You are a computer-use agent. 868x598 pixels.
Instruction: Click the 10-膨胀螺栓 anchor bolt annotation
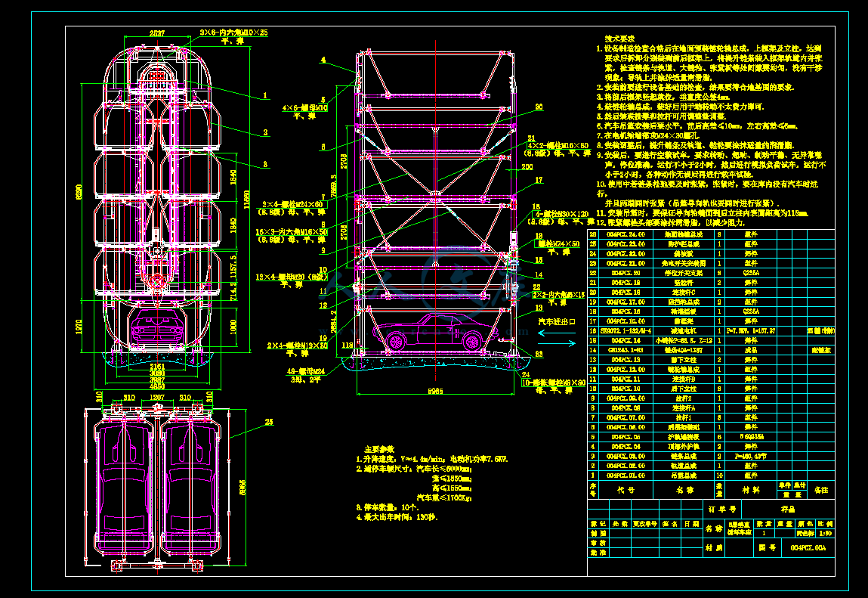(x=554, y=383)
